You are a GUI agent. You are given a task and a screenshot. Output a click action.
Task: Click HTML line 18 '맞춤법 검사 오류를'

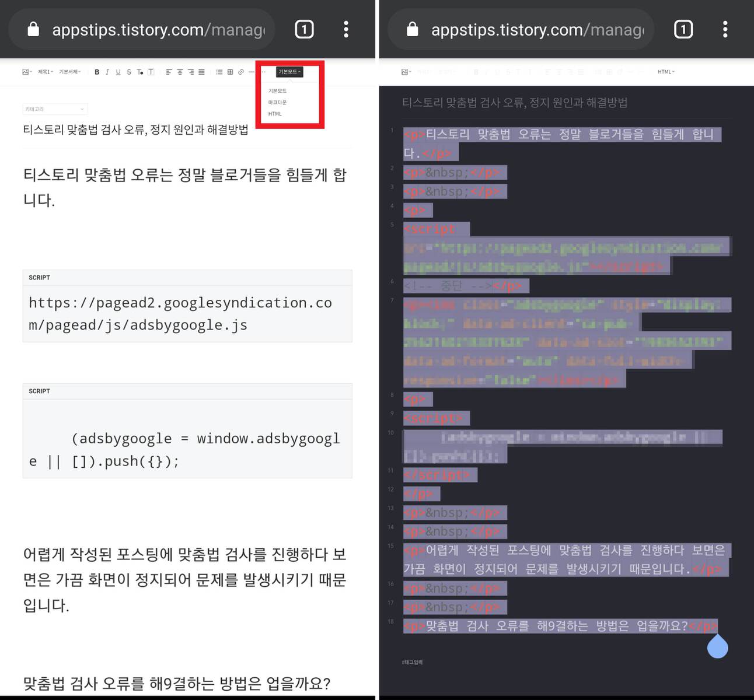pos(560,626)
